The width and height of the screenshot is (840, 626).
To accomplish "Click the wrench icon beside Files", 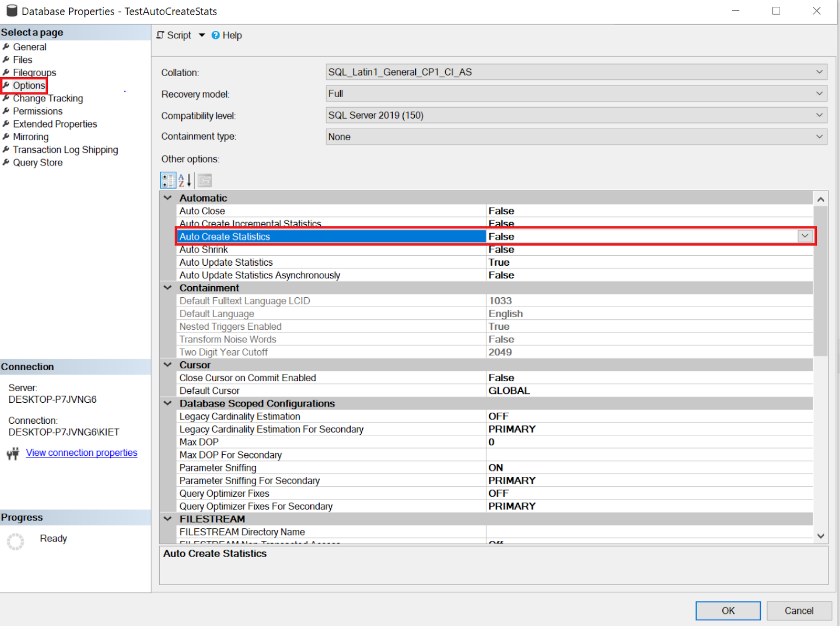I will point(6,60).
